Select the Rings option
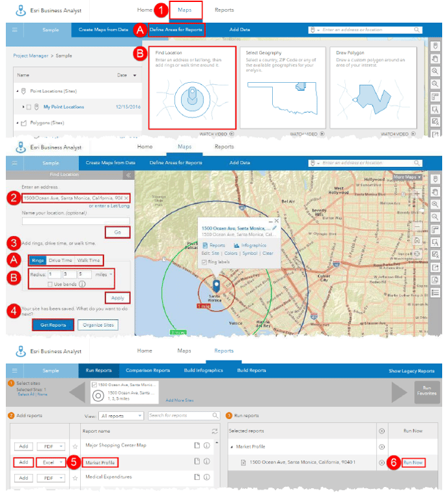 click(x=38, y=260)
